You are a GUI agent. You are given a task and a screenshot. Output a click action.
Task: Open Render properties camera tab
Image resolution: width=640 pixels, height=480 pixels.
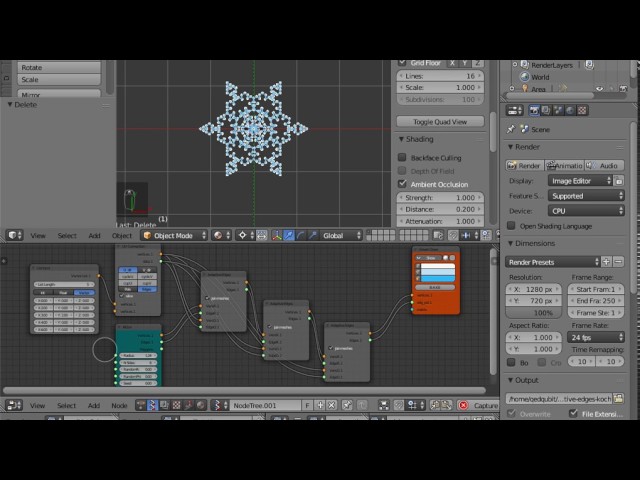click(x=533, y=110)
